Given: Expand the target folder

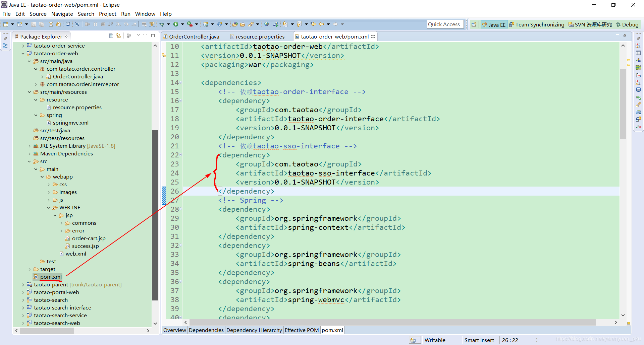Looking at the screenshot, I should pos(29,269).
